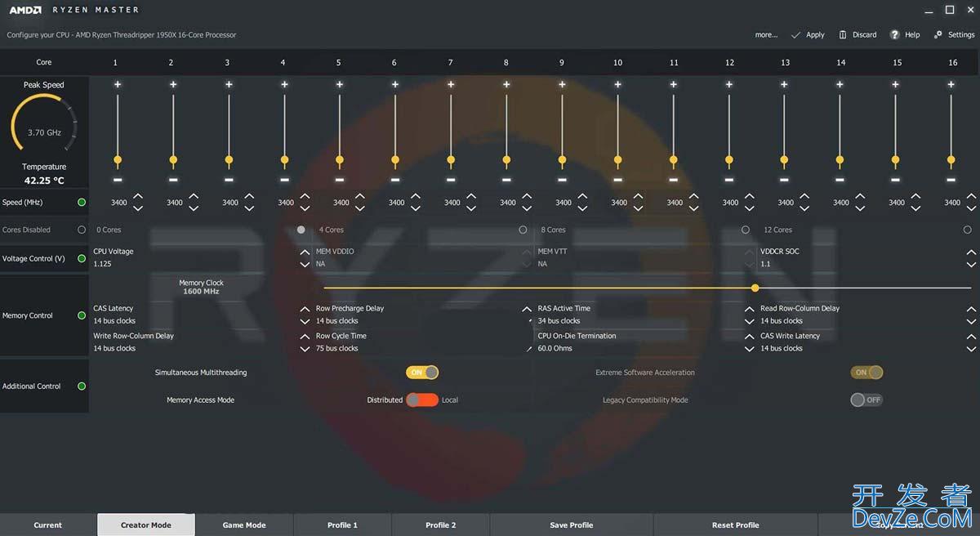
Task: Click the minus icon below core 12 slider
Action: point(728,179)
